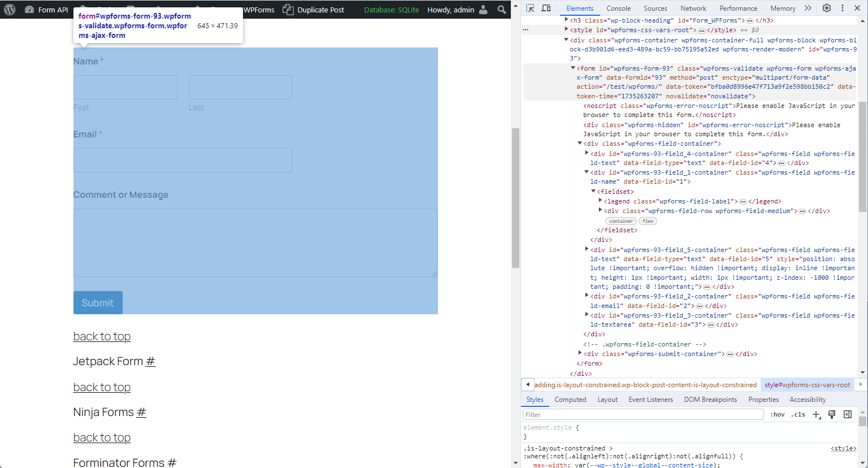Toggle the .cls element classes panel

click(798, 414)
